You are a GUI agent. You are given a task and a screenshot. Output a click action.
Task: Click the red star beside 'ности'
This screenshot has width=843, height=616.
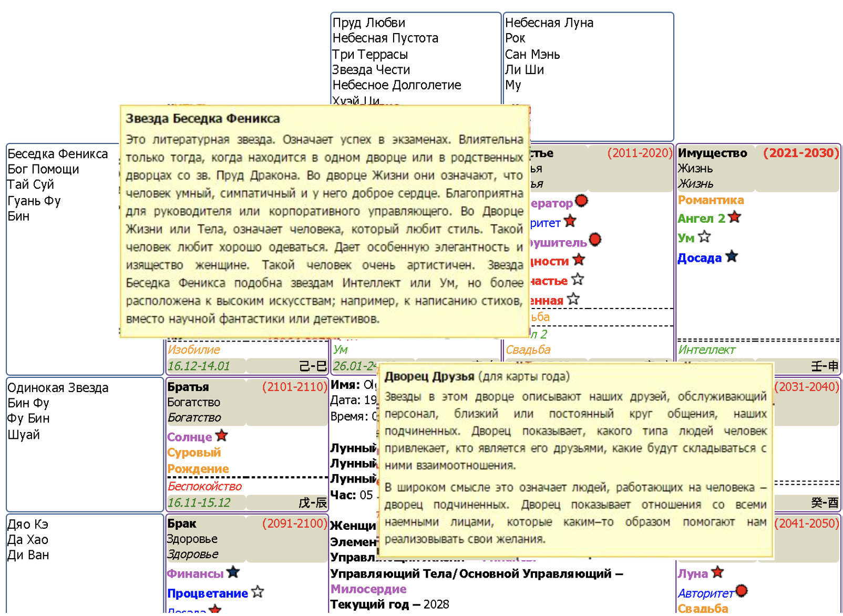(x=579, y=260)
